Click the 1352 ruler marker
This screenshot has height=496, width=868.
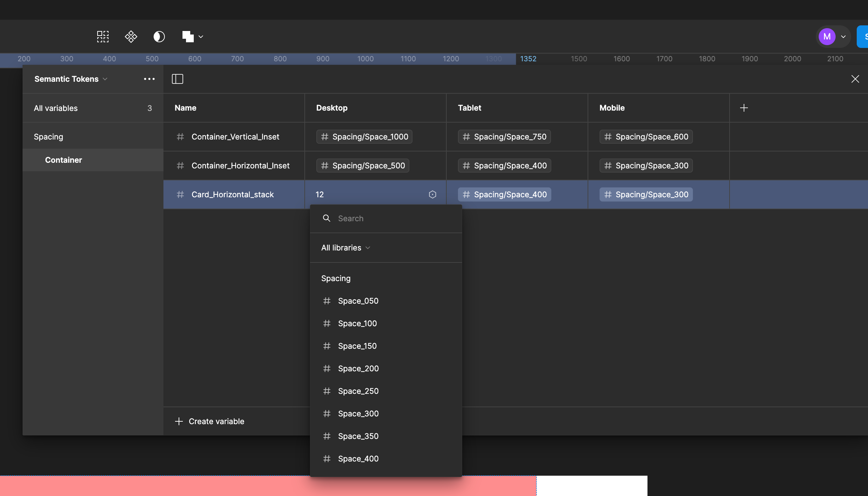point(528,59)
